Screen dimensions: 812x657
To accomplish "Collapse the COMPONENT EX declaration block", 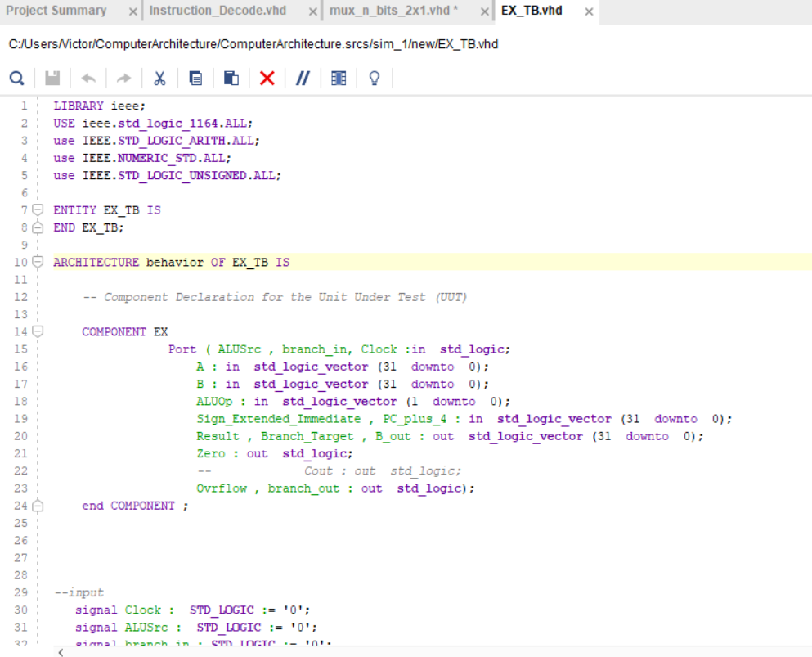I will 38,331.
